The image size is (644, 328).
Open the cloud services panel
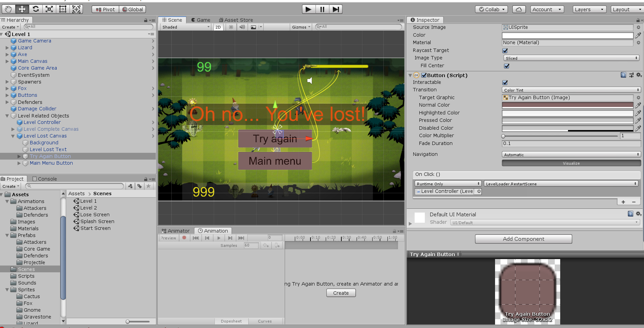[x=518, y=10]
